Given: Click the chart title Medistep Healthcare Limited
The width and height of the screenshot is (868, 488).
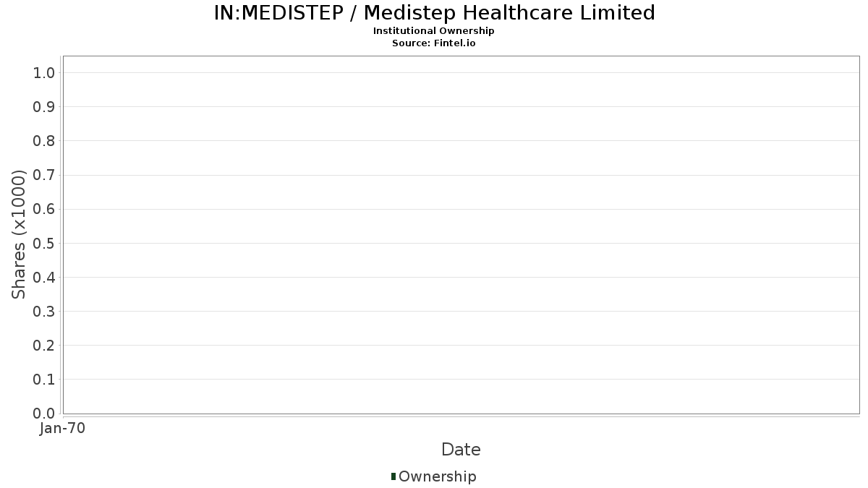Looking at the screenshot, I should [x=434, y=13].
